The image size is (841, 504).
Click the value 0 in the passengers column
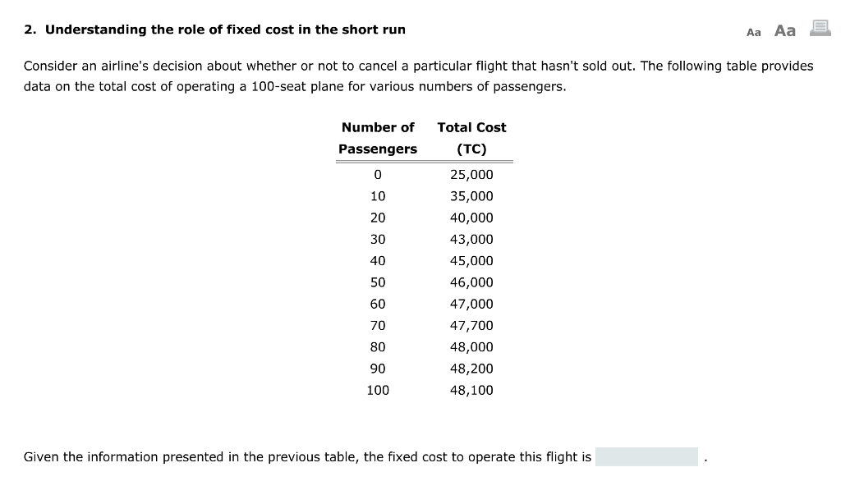[x=378, y=174]
